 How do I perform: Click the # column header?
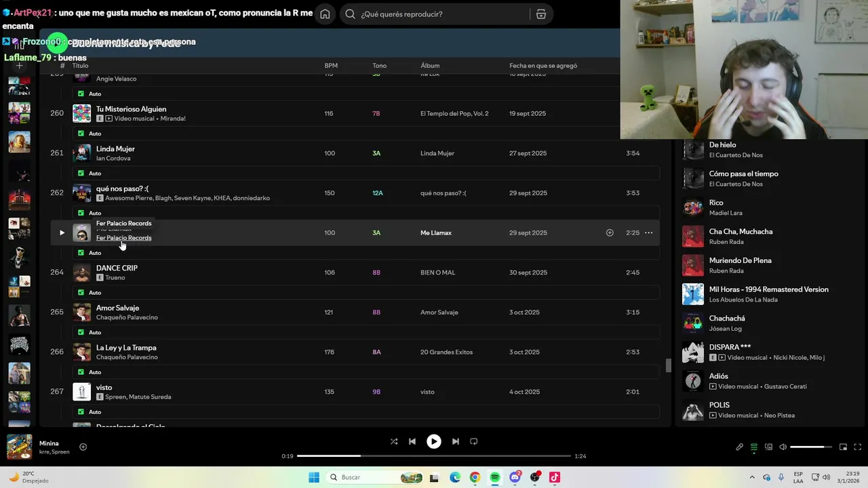coord(62,66)
